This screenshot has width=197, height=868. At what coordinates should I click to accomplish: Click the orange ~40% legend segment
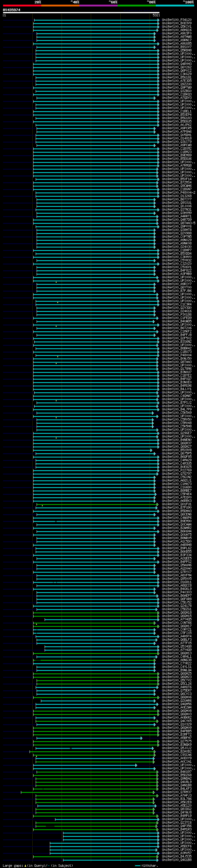(x=60, y=6)
